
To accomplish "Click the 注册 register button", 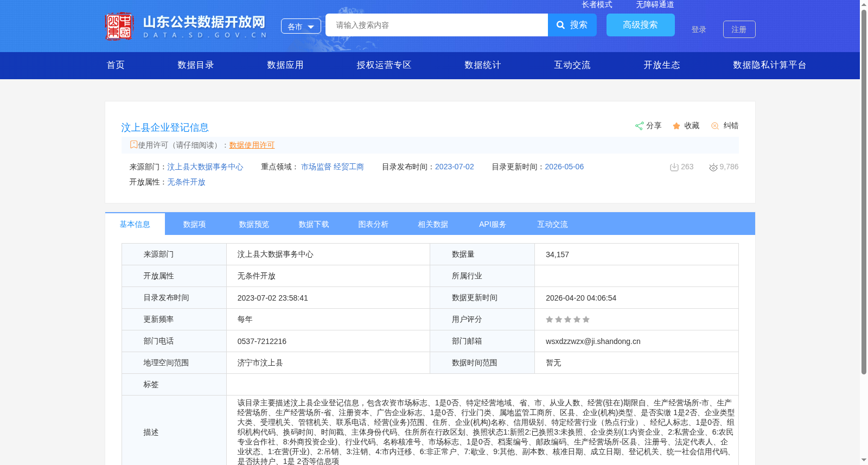I will coord(739,29).
